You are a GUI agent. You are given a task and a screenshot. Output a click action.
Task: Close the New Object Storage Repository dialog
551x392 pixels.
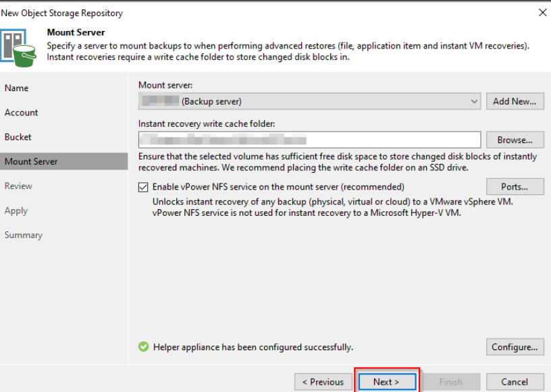click(542, 13)
